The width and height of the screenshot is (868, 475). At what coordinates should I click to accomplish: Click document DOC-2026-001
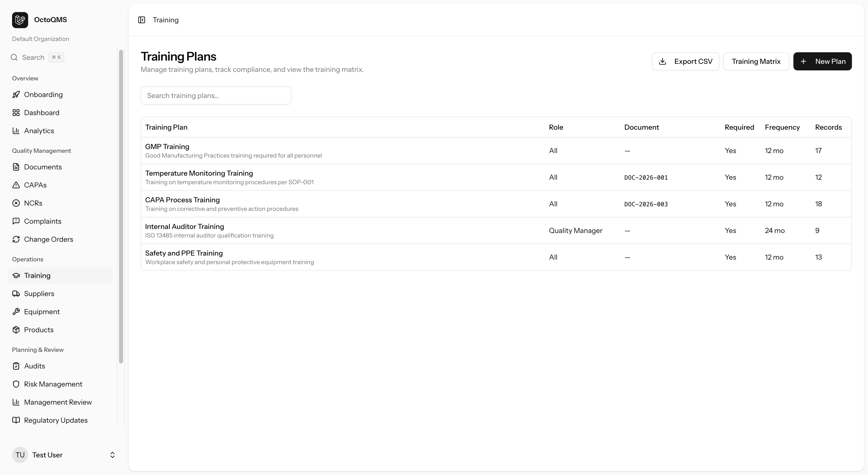pyautogui.click(x=646, y=178)
